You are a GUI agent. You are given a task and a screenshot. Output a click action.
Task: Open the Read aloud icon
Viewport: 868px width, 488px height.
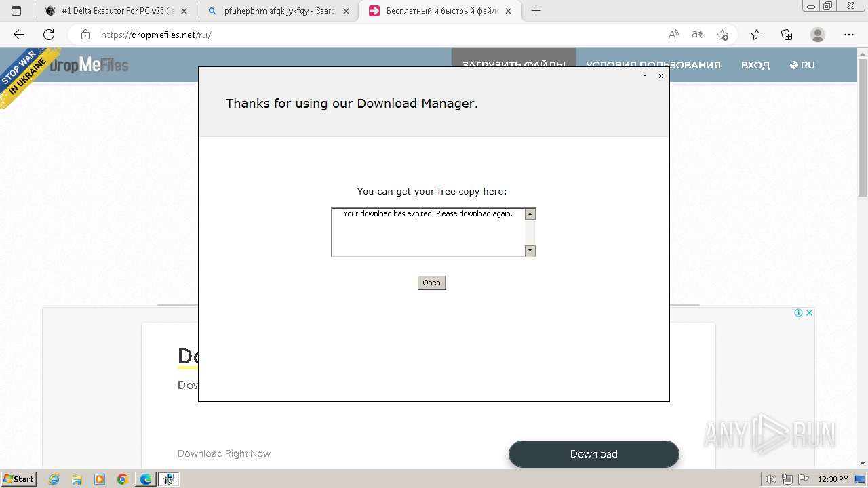point(673,35)
